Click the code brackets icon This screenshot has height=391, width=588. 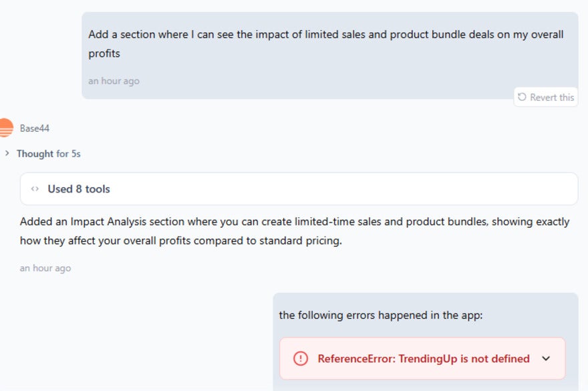(x=35, y=189)
